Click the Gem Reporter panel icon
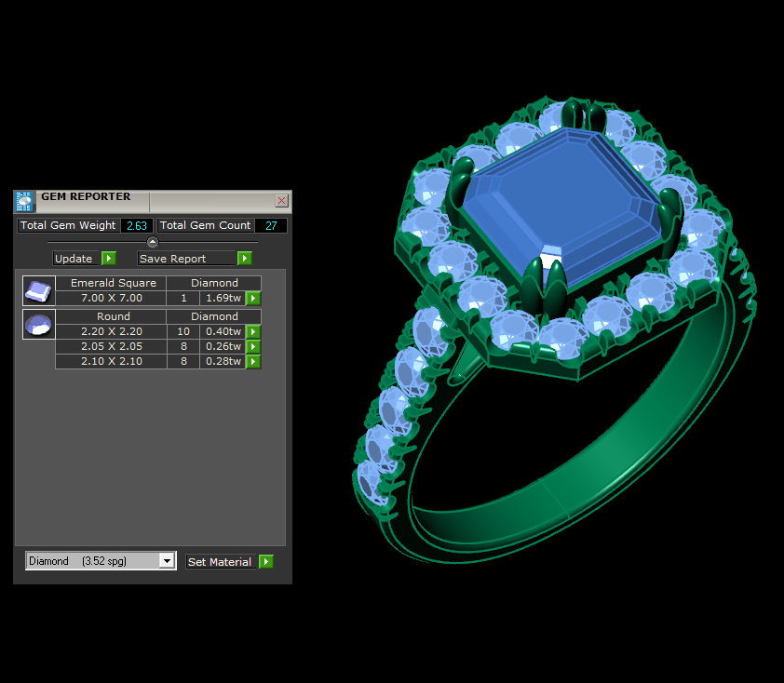The image size is (784, 683). pyautogui.click(x=24, y=202)
